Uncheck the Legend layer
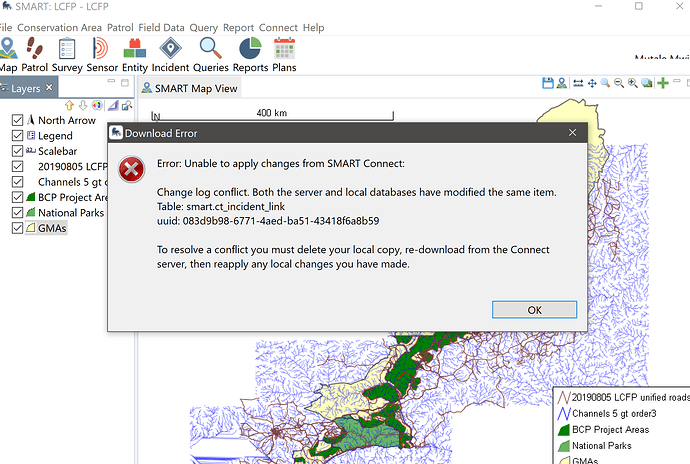The height and width of the screenshot is (464, 690). pyautogui.click(x=18, y=136)
